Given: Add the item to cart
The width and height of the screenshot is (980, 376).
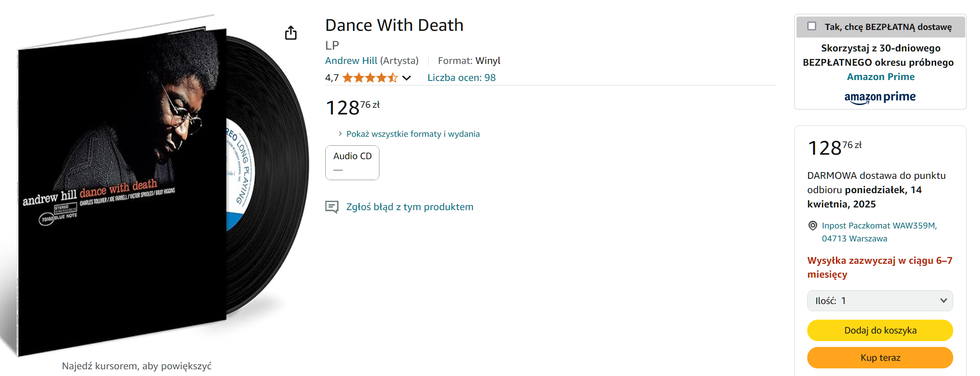Looking at the screenshot, I should pos(880,330).
